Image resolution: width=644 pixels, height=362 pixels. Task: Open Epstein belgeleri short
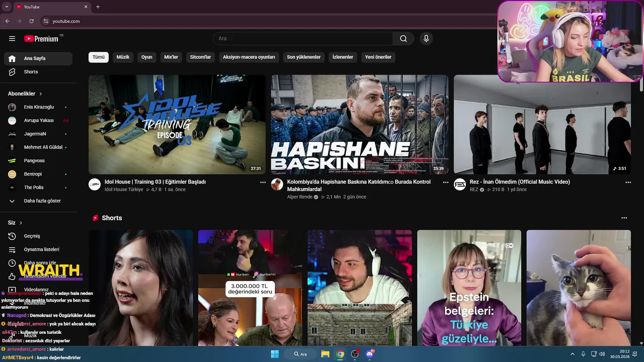point(469,288)
